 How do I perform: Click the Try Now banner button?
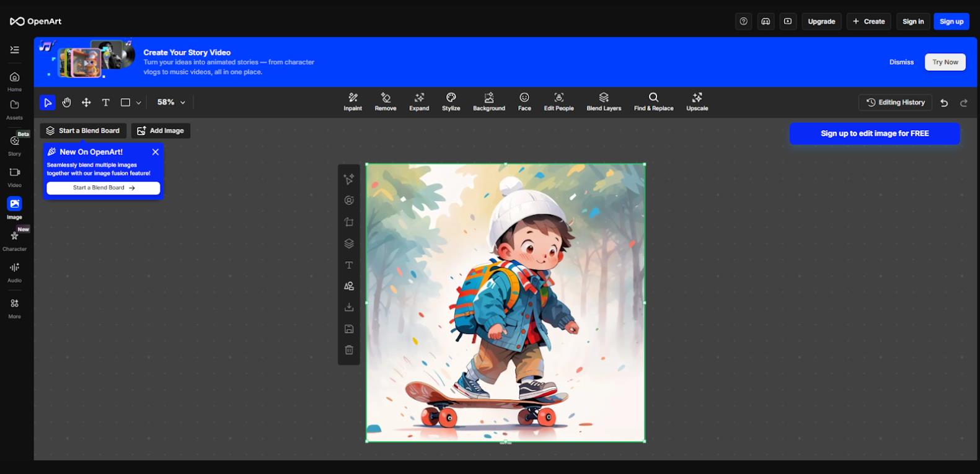coord(945,62)
